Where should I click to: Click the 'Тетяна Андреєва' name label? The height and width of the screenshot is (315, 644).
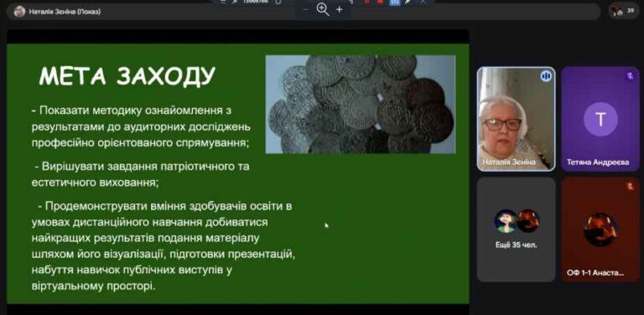pos(598,162)
